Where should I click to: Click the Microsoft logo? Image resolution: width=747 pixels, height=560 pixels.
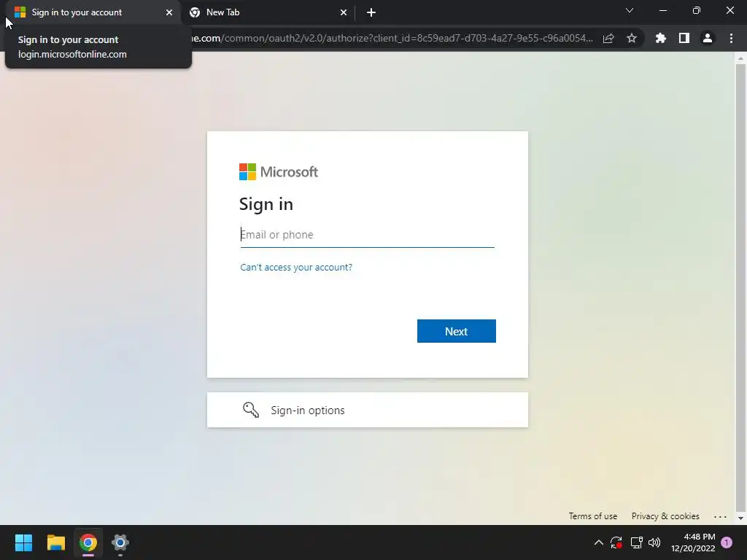(x=278, y=172)
